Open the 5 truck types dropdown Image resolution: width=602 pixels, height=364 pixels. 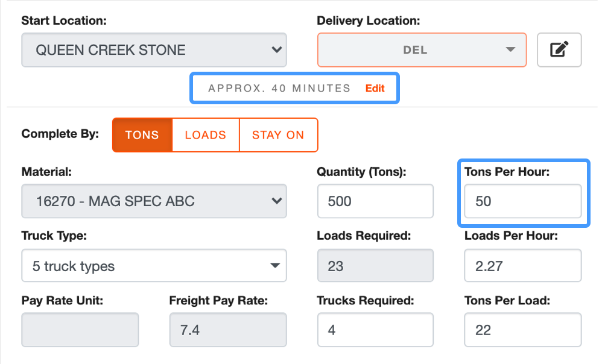154,265
